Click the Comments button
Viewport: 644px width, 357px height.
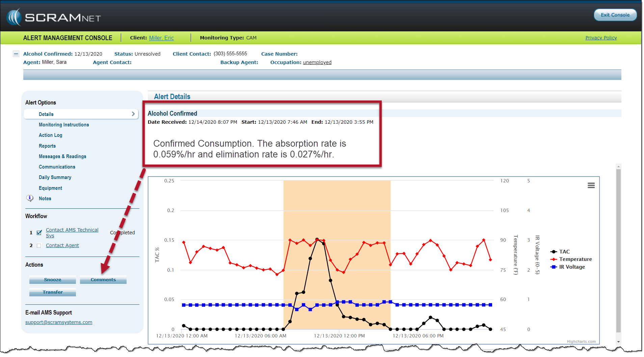pos(103,280)
